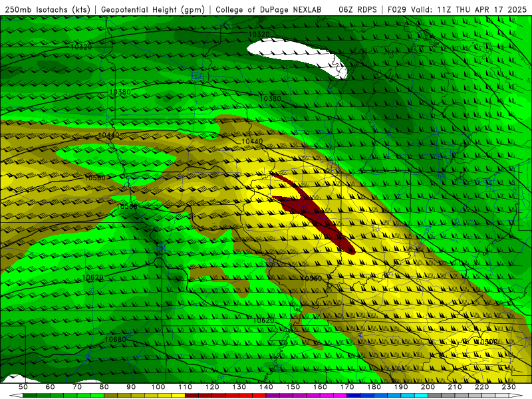Click the 'F029' forecast hour text
The height and width of the screenshot is (399, 532).
[x=397, y=10]
